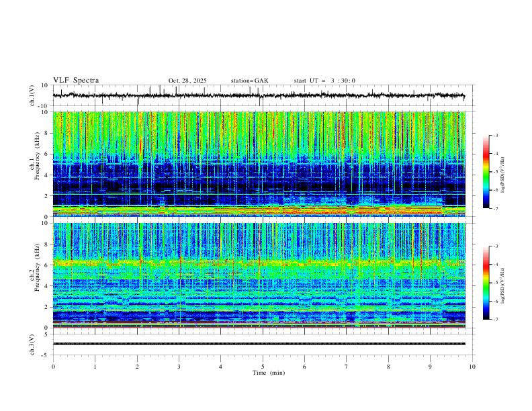Click the '5' tick on ch.3(V) axis

[x=46, y=334]
